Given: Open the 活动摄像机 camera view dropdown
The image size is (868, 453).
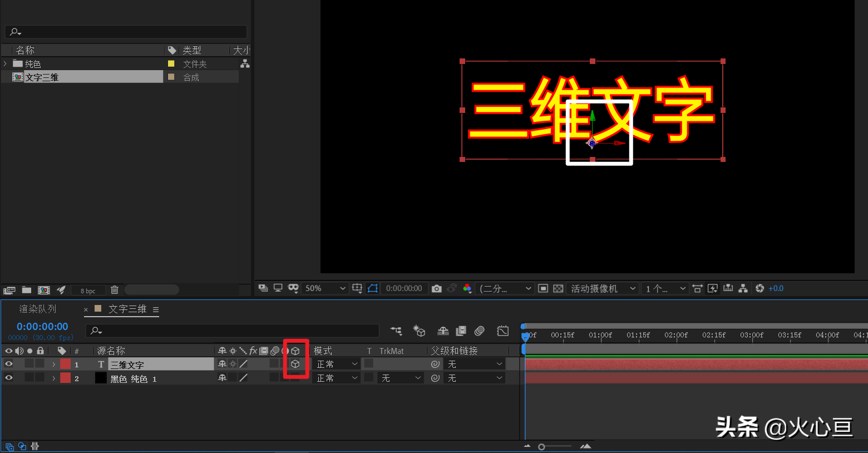Looking at the screenshot, I should coord(603,288).
